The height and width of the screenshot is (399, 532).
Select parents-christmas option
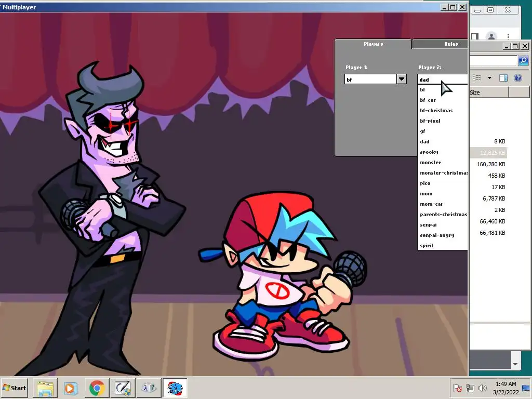click(x=443, y=215)
